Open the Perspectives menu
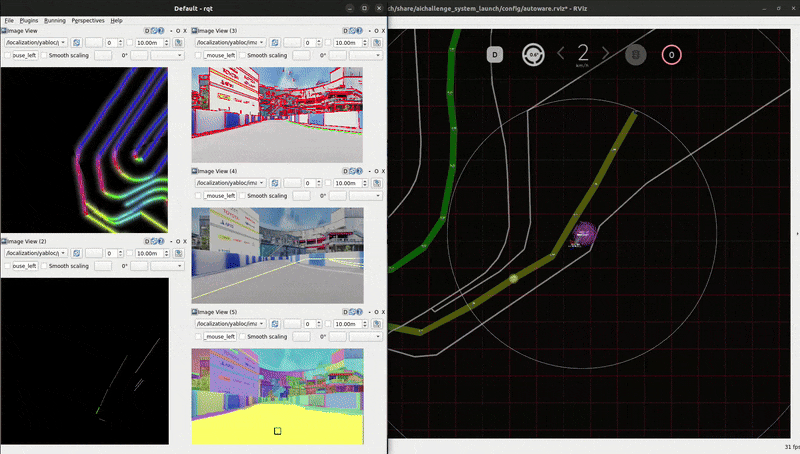The width and height of the screenshot is (800, 454). [88, 20]
